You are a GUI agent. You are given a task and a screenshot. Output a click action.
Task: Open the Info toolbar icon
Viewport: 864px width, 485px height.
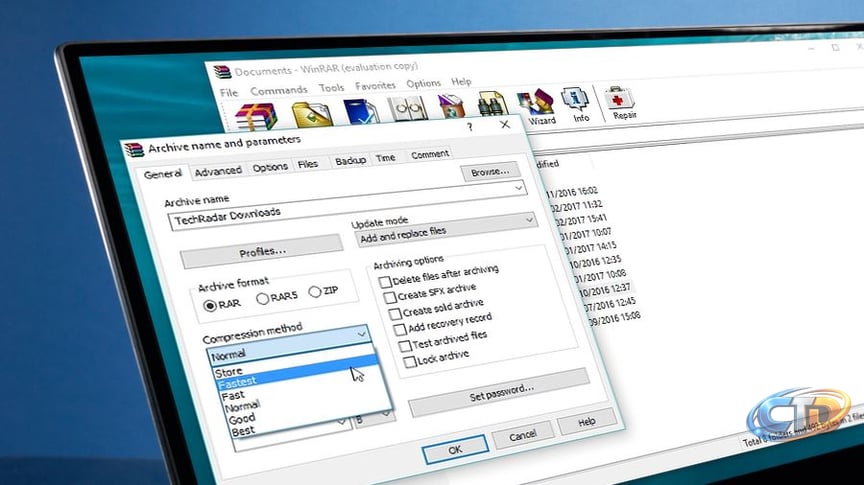(x=576, y=104)
